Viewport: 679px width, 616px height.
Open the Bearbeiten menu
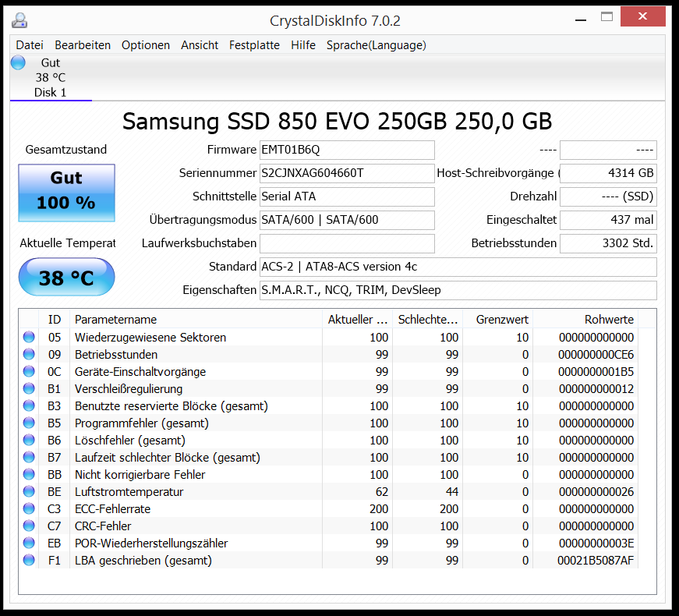[83, 45]
